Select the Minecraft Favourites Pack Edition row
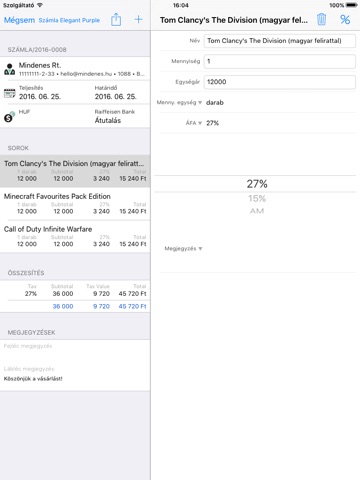The width and height of the screenshot is (360, 480). 75,203
